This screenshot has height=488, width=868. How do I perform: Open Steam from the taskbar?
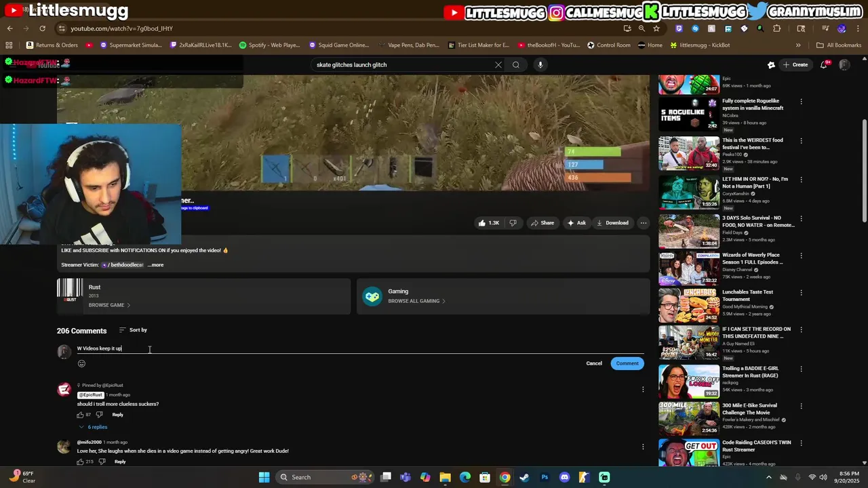point(524,477)
